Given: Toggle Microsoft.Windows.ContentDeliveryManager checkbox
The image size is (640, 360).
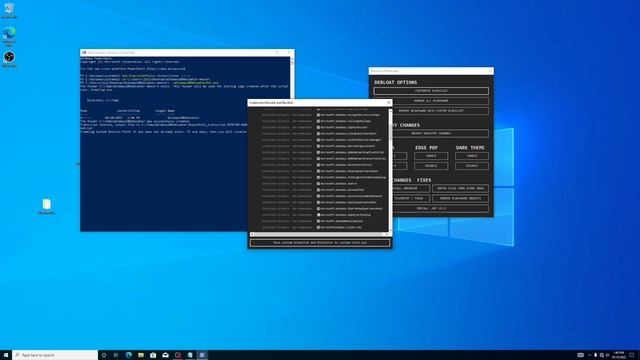Looking at the screenshot, I should 318,140.
